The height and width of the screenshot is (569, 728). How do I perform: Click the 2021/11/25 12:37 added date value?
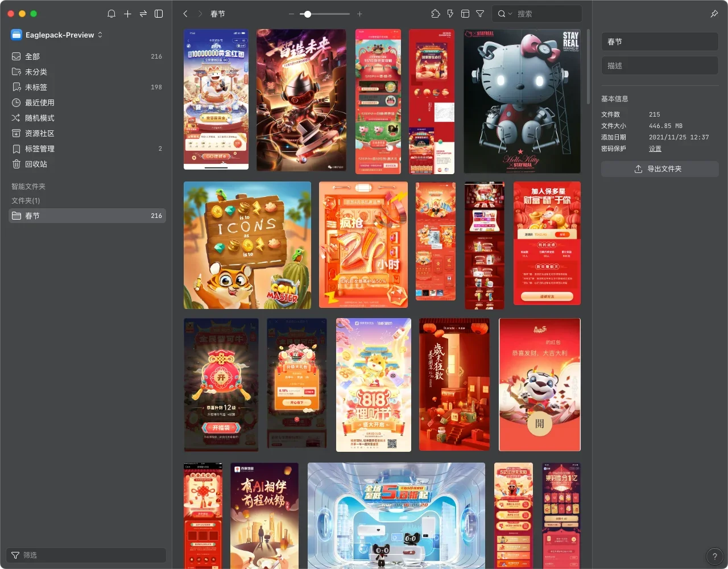(x=679, y=137)
